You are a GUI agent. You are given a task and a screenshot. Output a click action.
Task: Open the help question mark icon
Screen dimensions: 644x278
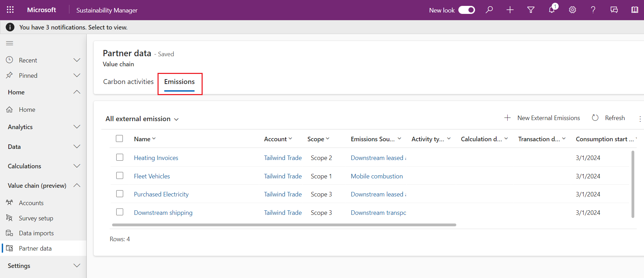tap(593, 10)
